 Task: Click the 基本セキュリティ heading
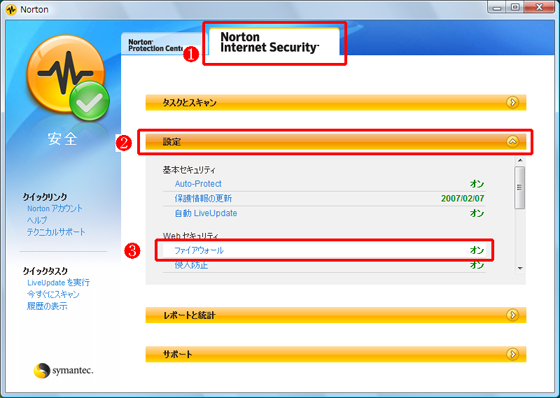tap(189, 170)
